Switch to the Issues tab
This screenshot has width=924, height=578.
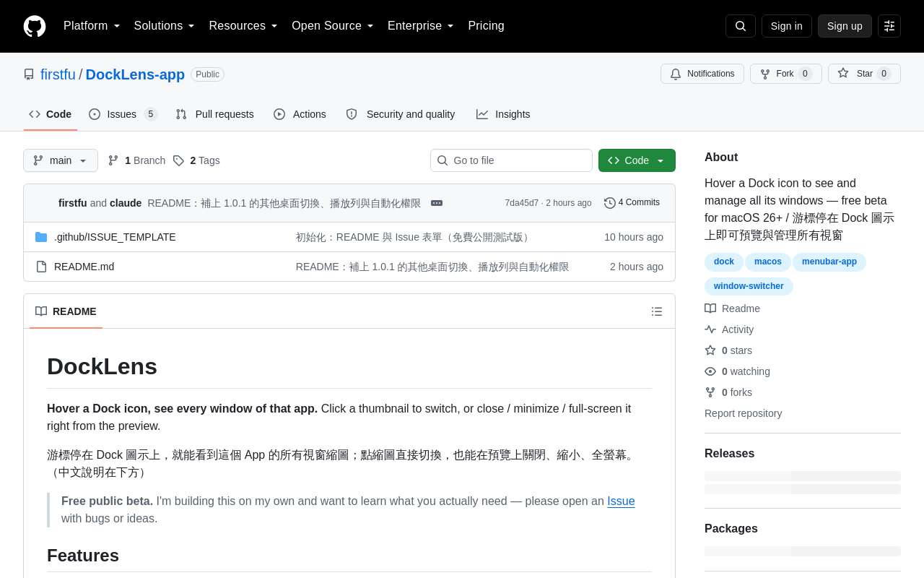click(123, 114)
